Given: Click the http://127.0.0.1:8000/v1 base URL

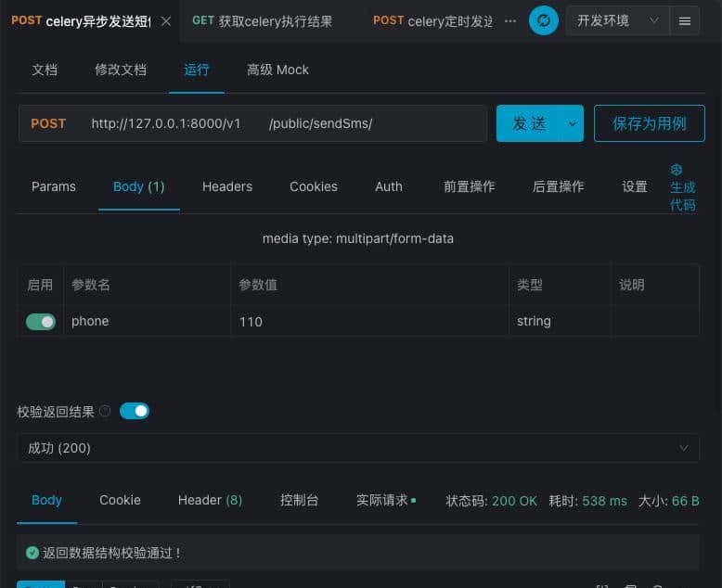Looking at the screenshot, I should (166, 123).
